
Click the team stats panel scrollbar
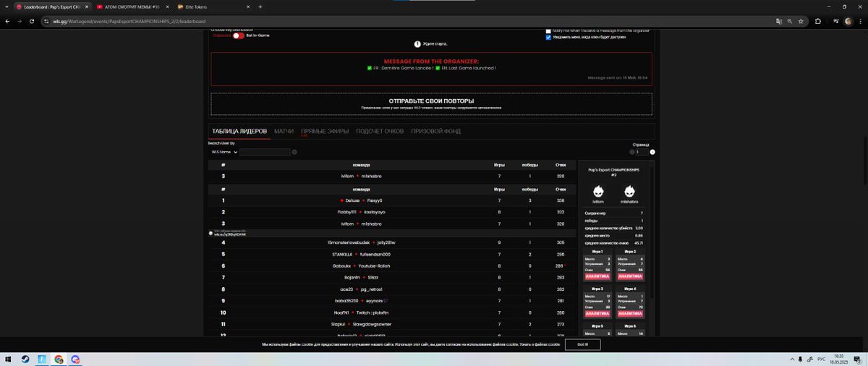[650, 231]
